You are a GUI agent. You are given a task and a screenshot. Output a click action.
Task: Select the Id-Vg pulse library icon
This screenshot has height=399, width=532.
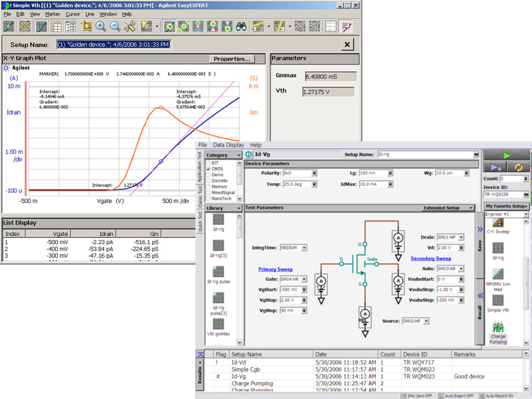click(218, 271)
